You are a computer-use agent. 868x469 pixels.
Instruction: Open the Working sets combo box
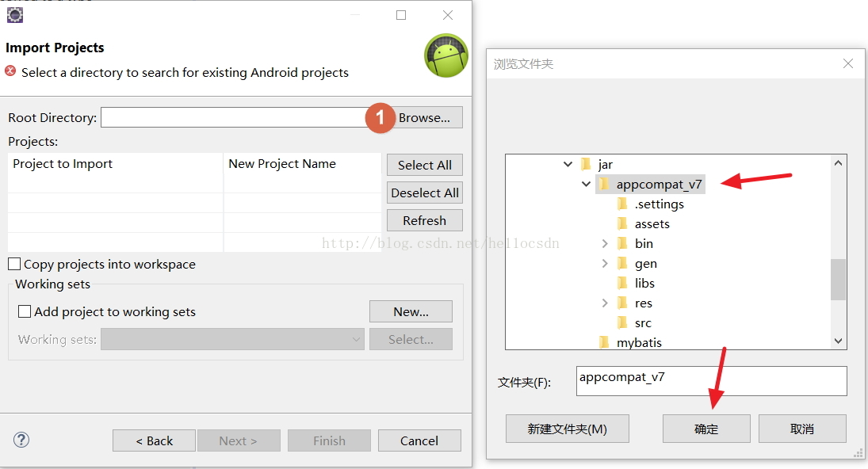pyautogui.click(x=232, y=339)
